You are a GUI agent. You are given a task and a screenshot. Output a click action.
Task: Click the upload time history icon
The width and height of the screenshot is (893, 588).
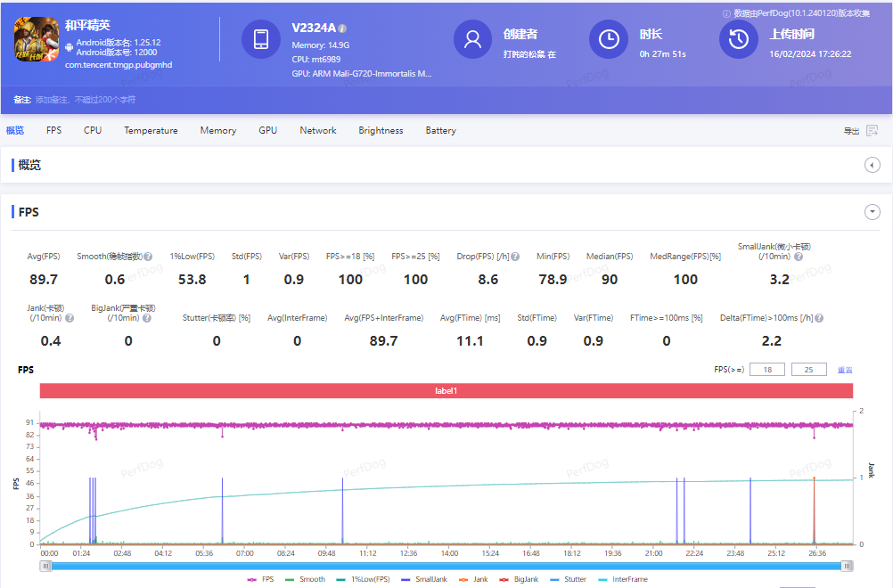click(x=739, y=39)
